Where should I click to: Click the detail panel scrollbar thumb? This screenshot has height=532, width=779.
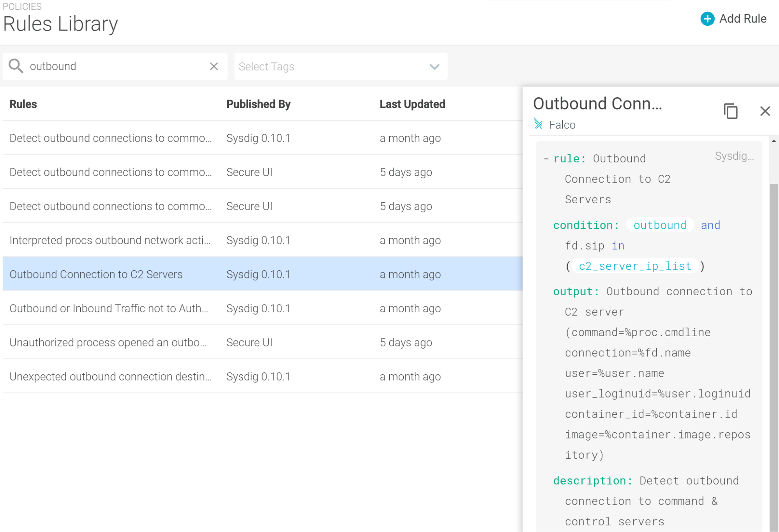click(774, 358)
